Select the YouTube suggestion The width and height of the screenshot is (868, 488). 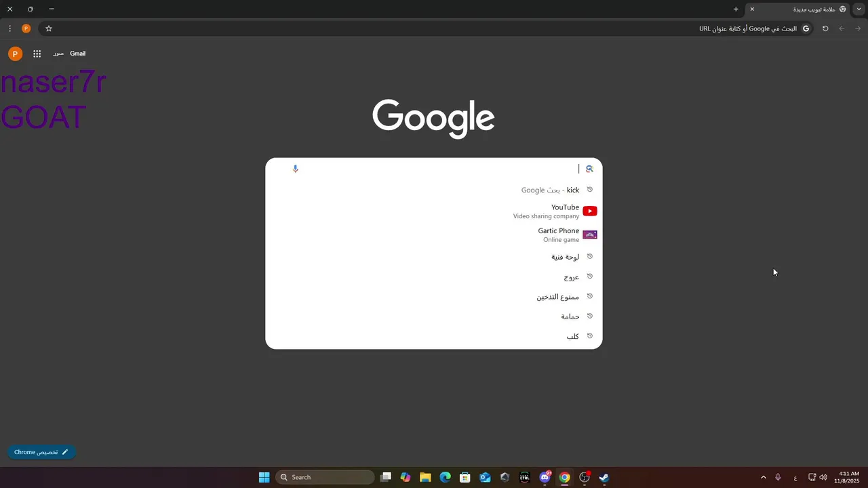click(x=434, y=211)
